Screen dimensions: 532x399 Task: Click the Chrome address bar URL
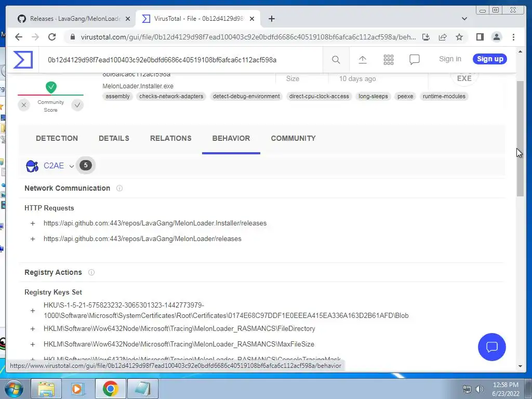coord(248,37)
